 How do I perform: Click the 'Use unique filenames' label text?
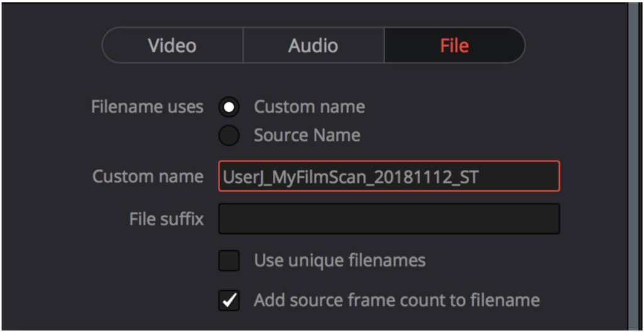pos(340,261)
